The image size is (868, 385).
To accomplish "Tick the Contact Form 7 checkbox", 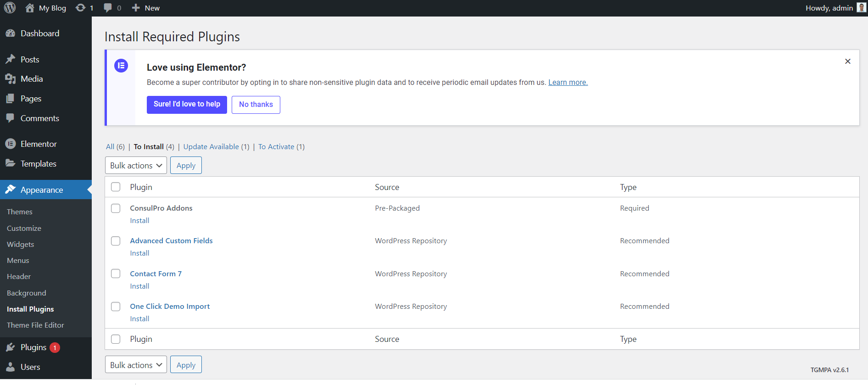I will (x=116, y=273).
